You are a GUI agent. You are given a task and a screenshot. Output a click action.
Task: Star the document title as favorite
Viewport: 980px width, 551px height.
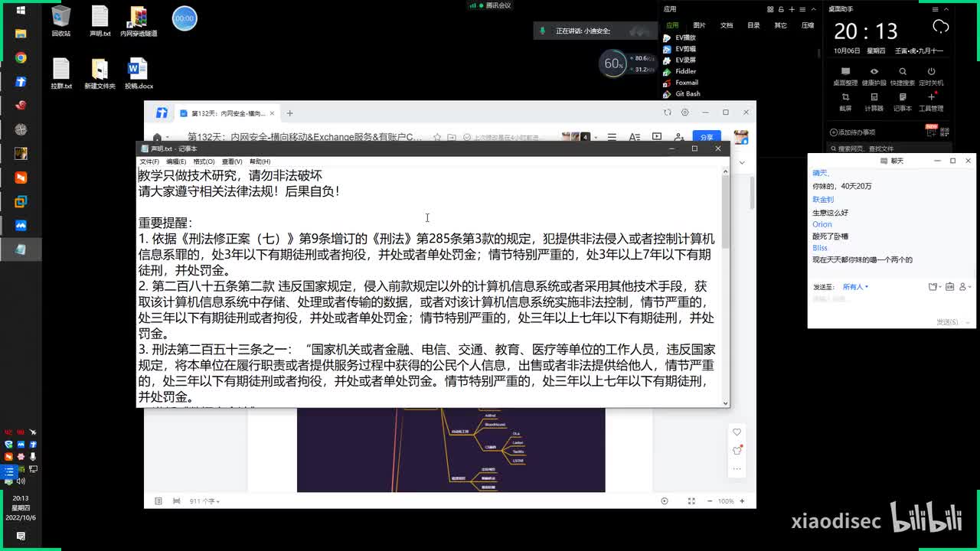[x=436, y=137]
